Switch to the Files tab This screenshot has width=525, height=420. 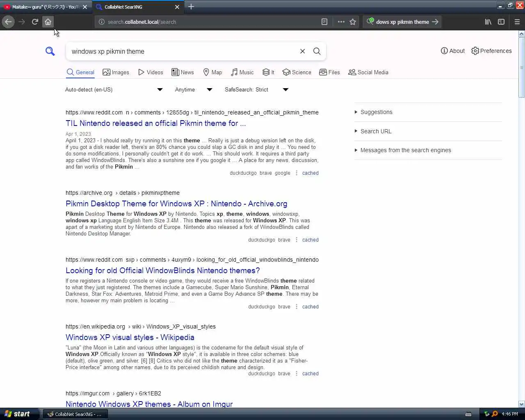(x=329, y=72)
